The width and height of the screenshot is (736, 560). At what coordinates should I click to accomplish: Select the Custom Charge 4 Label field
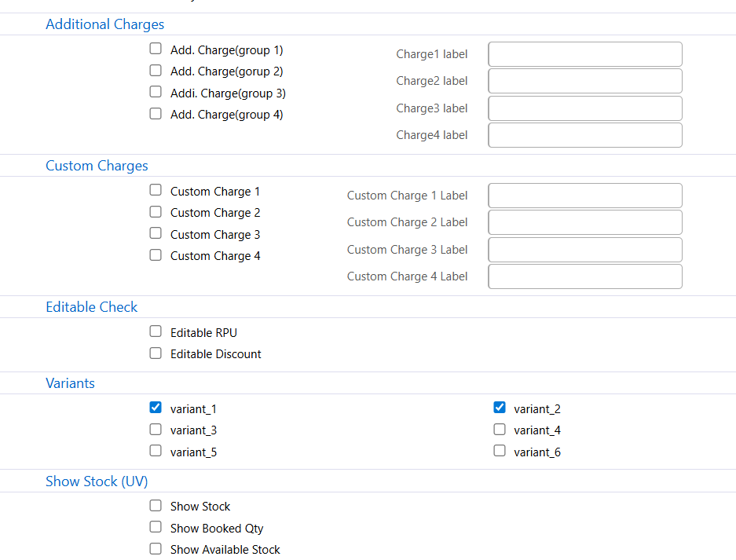pyautogui.click(x=584, y=276)
